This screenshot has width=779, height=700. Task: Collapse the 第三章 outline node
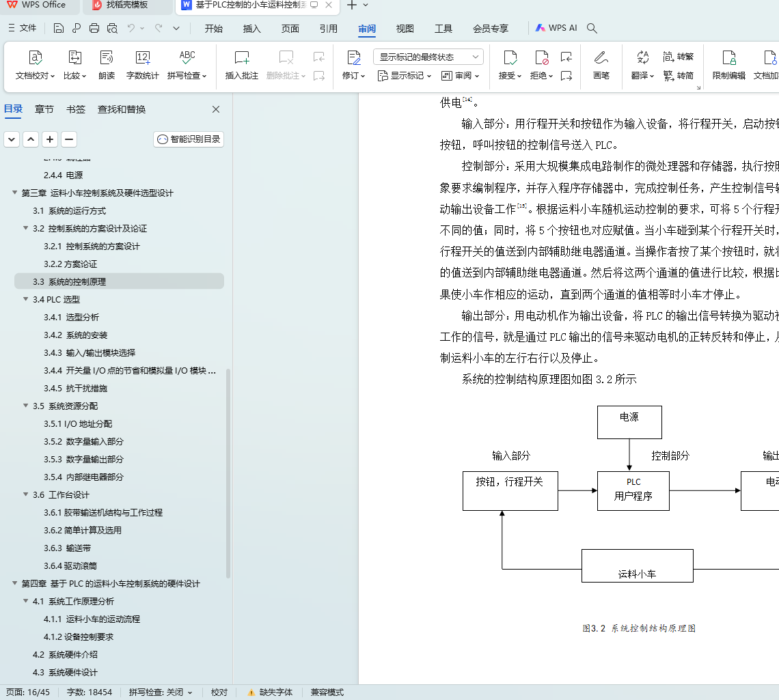click(x=14, y=193)
